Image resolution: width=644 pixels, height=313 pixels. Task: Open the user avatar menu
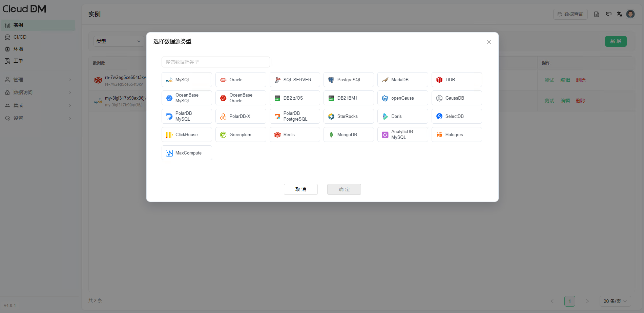[630, 14]
